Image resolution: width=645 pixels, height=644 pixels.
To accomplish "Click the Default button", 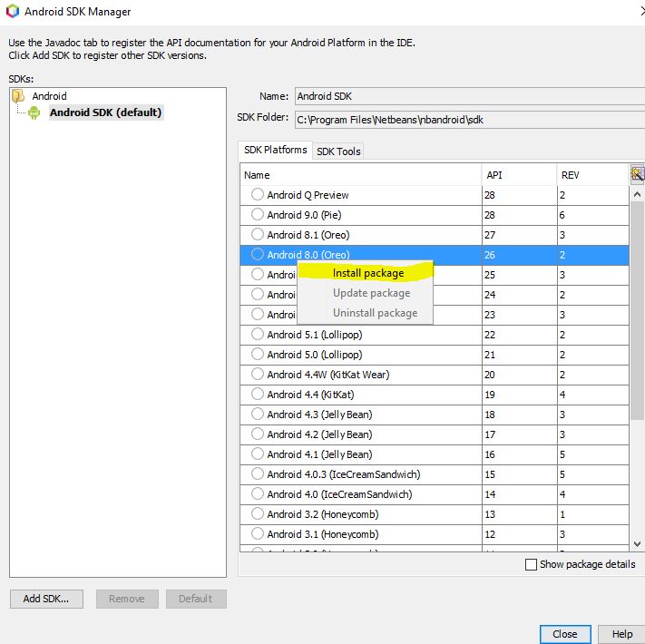I will 196,599.
